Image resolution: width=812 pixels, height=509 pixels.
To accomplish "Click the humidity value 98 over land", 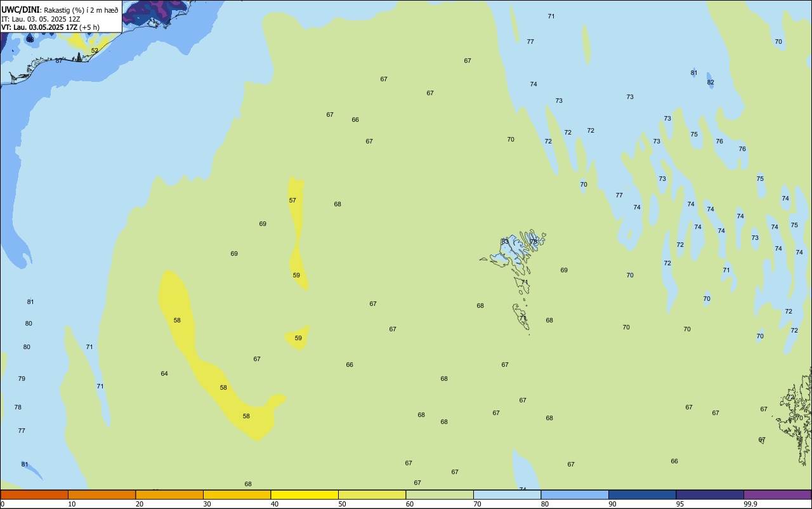I will point(30,39).
